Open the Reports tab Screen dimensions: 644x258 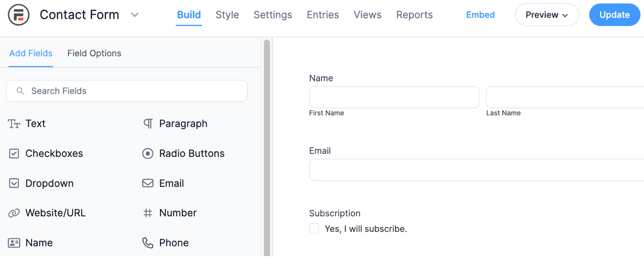pos(415,15)
